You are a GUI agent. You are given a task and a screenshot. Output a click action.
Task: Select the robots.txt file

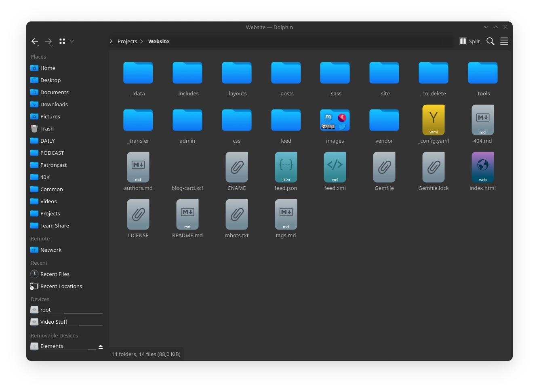click(237, 219)
